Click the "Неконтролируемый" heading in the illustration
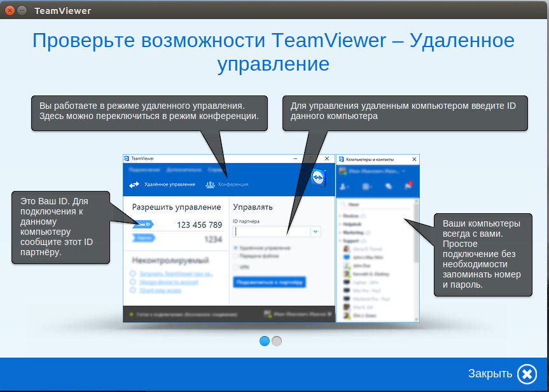This screenshot has height=392, width=549. click(x=170, y=260)
